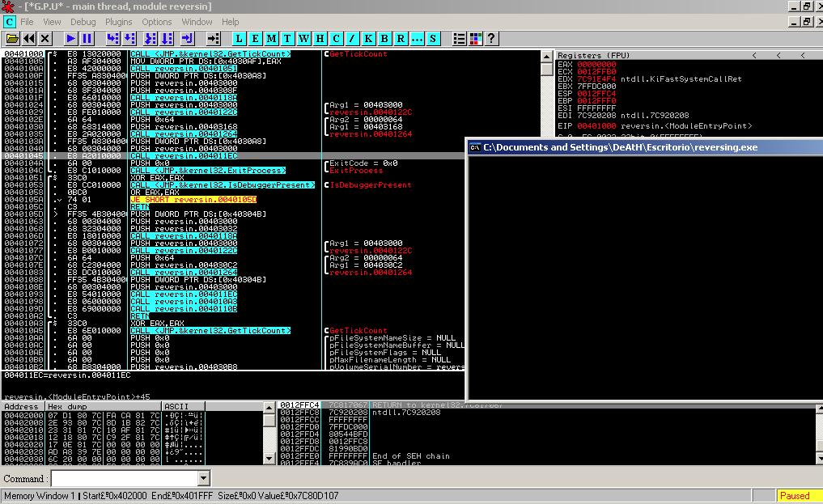Image resolution: width=823 pixels, height=504 pixels.
Task: Expand the Command history dropdown arrow
Action: click(x=204, y=478)
